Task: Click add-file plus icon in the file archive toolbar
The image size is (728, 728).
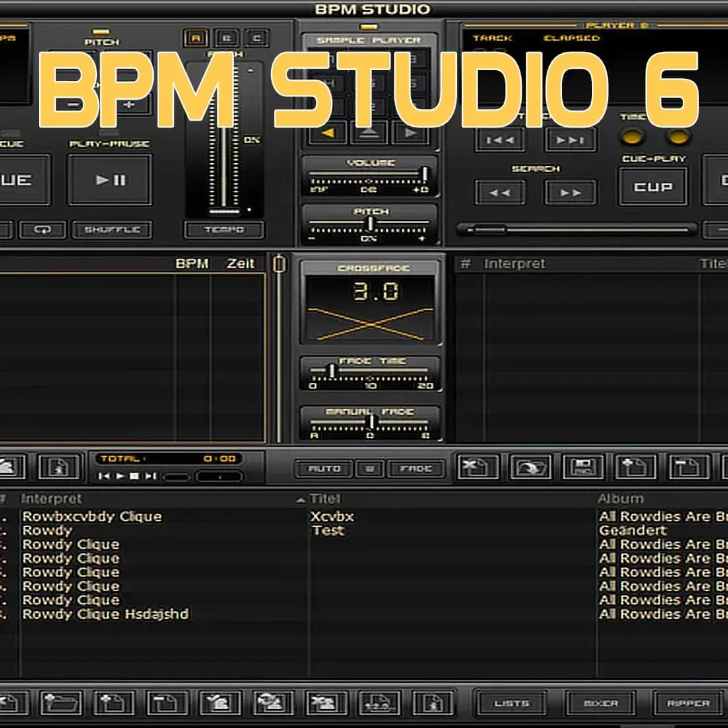Action: click(114, 703)
